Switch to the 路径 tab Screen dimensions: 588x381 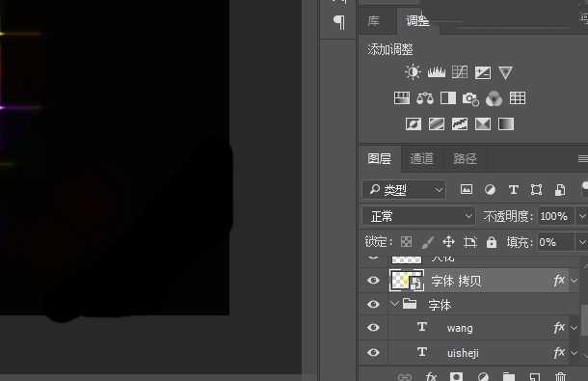pyautogui.click(x=465, y=159)
